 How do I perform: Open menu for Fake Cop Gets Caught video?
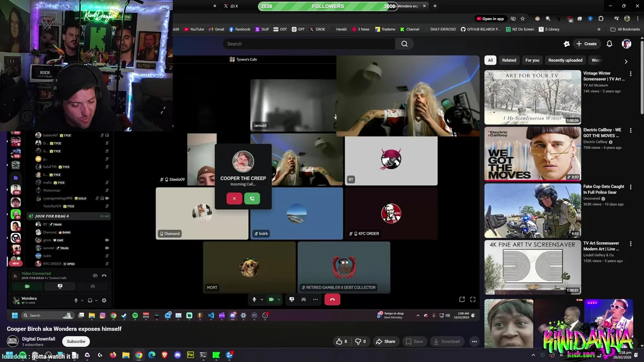(x=630, y=187)
